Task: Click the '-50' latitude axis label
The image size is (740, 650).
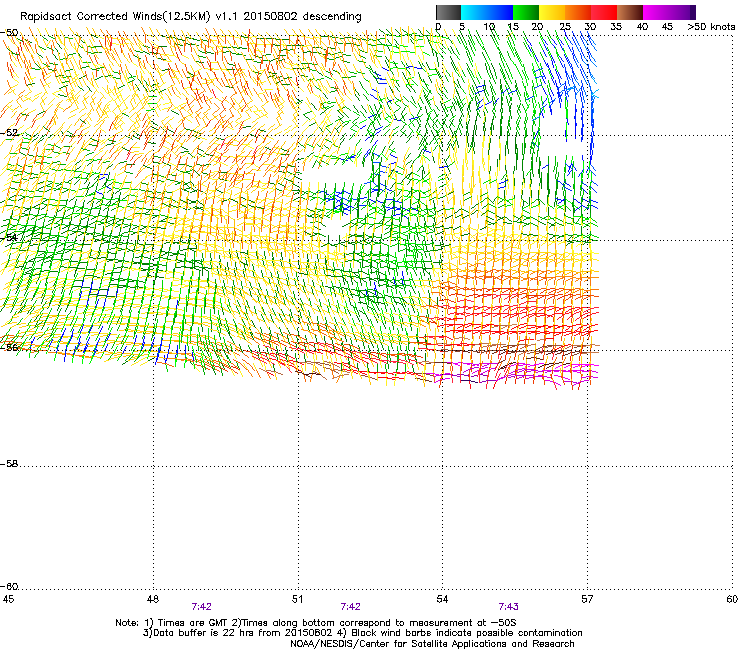Action: click(9, 33)
